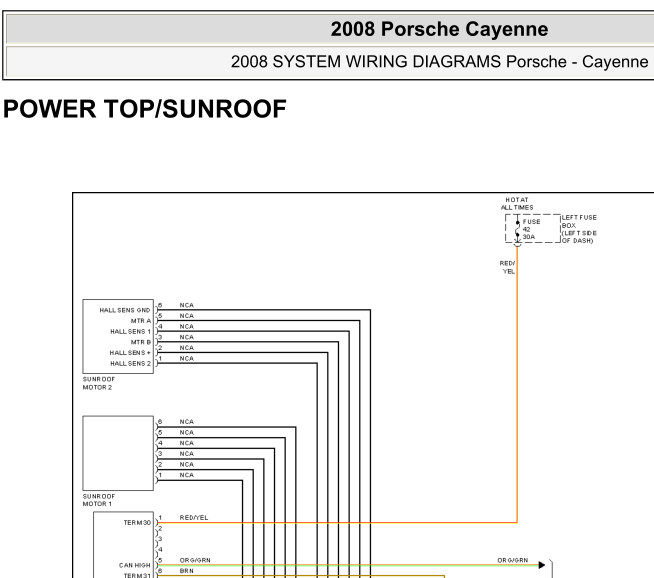Image resolution: width=654 pixels, height=578 pixels.
Task: Select the 'HALL SENS GND' terminal label
Action: click(x=125, y=310)
